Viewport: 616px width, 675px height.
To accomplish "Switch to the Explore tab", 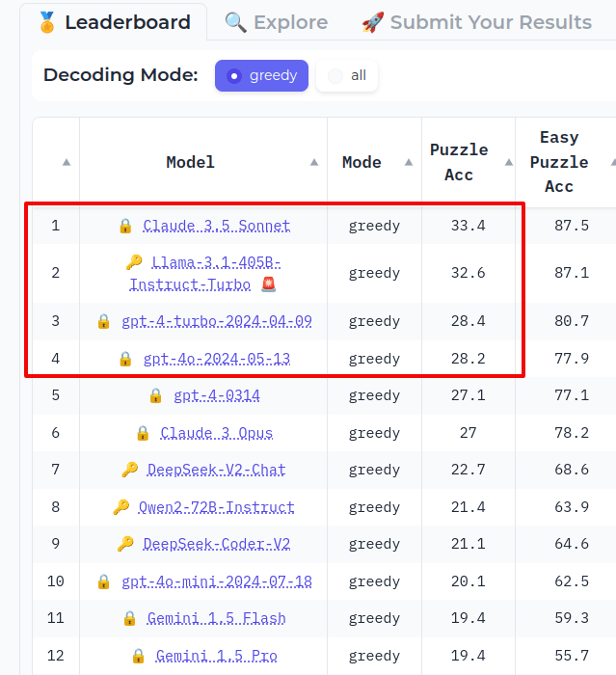I will point(277,22).
